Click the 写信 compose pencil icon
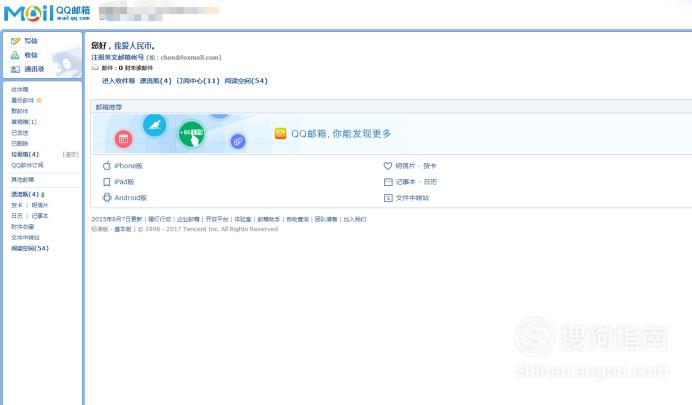This screenshot has height=405, width=692. point(15,41)
